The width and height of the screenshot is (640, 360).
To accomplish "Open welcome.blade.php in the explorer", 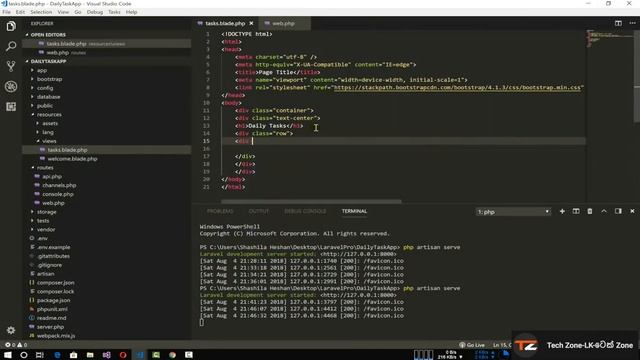I will 72,159.
